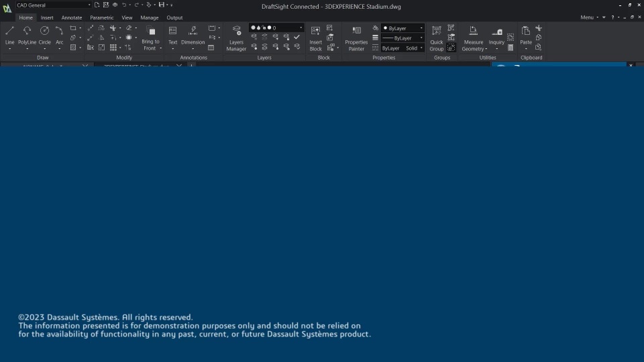Expand the Bring to Front dropdown arrow

coord(160,48)
